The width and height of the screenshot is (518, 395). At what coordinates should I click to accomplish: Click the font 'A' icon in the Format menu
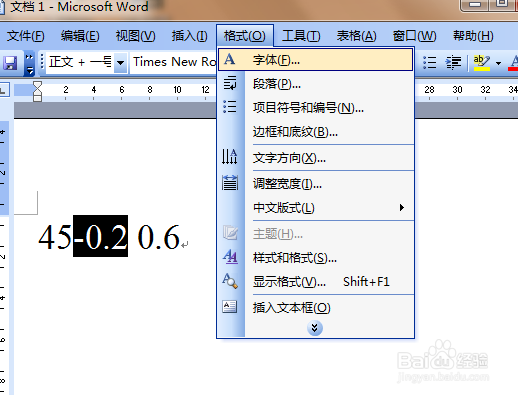click(229, 60)
